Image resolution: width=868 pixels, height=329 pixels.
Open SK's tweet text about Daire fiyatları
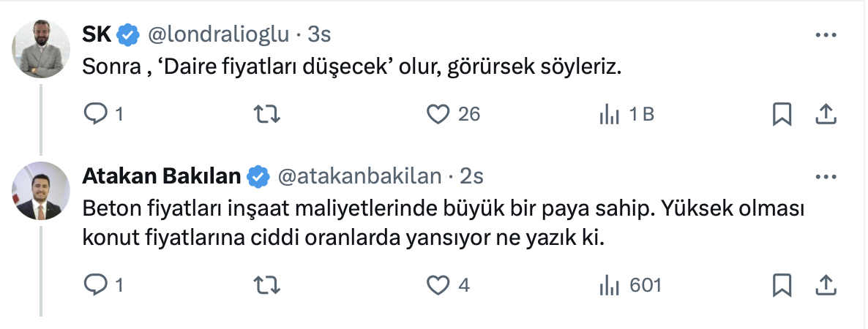coord(351,68)
